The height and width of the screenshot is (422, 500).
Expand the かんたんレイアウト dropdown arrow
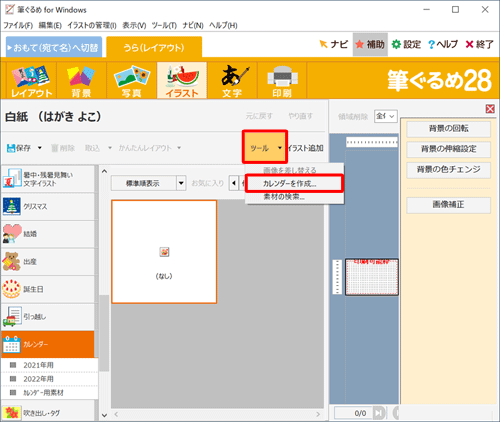click(179, 148)
